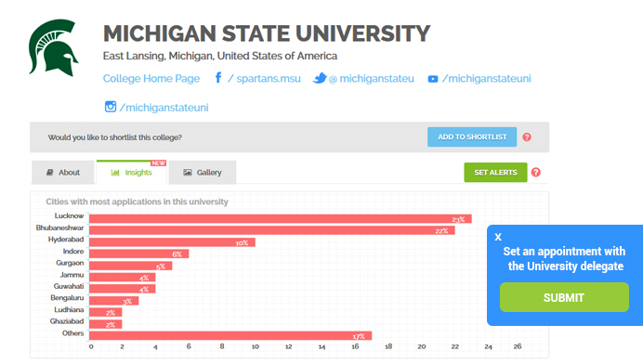Click the help icon beside Add to Shortlist
This screenshot has width=643, height=364.
pos(527,136)
